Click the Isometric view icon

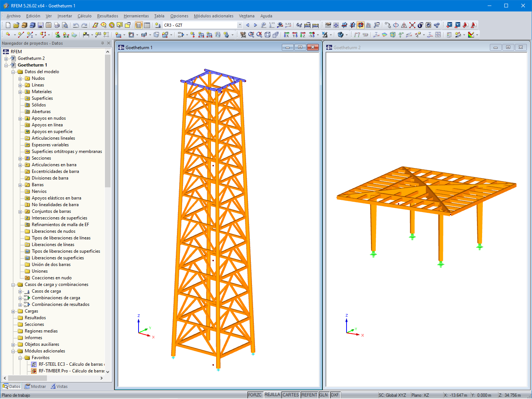pyautogui.click(x=267, y=35)
